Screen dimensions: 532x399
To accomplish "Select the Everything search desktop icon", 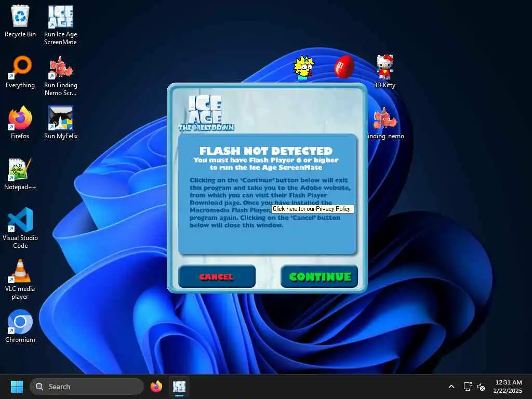I will pos(20,72).
